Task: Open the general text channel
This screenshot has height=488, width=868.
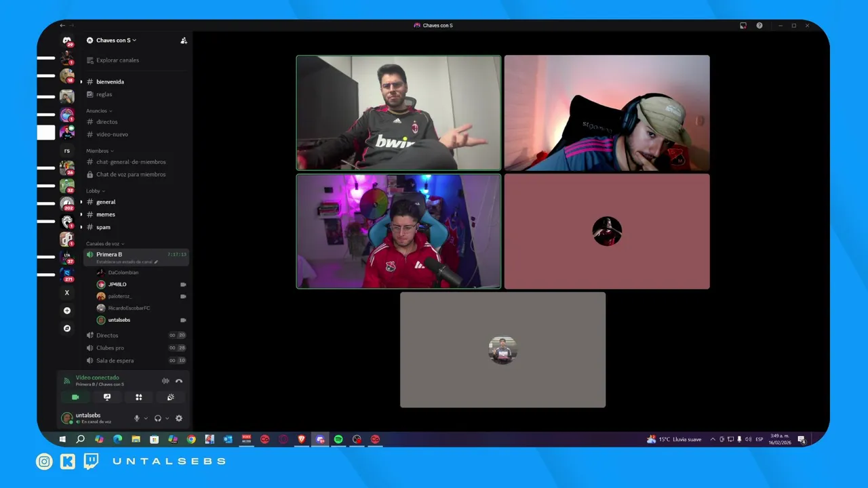Action: (x=136, y=202)
